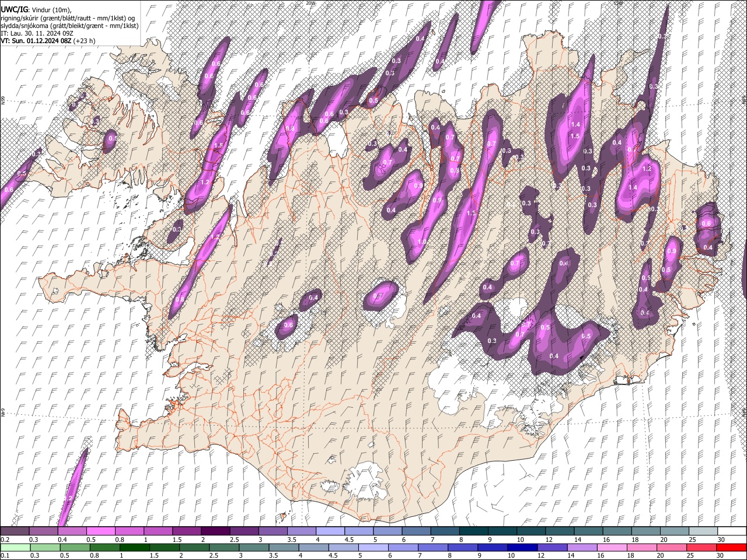Click the '30' label on the snow scale
Screen dimensions: 747x560
point(721,540)
